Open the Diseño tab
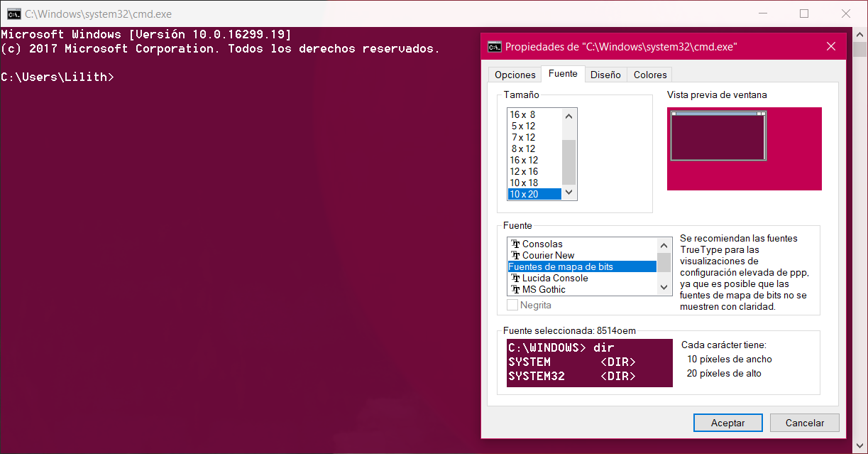This screenshot has height=454, width=868. (605, 74)
